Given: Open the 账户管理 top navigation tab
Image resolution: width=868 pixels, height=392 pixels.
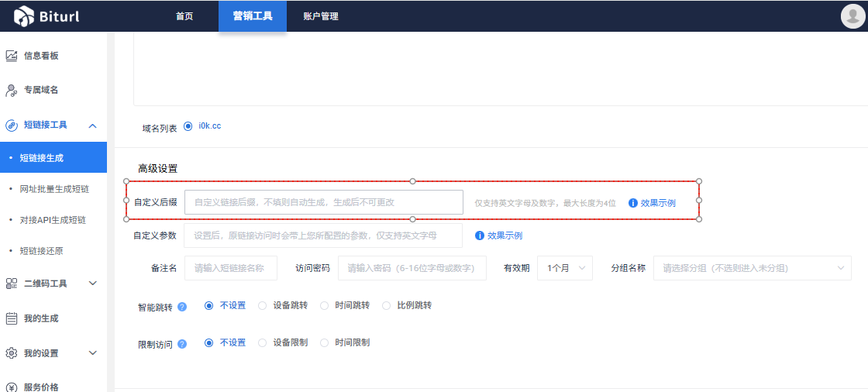Looking at the screenshot, I should tap(321, 16).
